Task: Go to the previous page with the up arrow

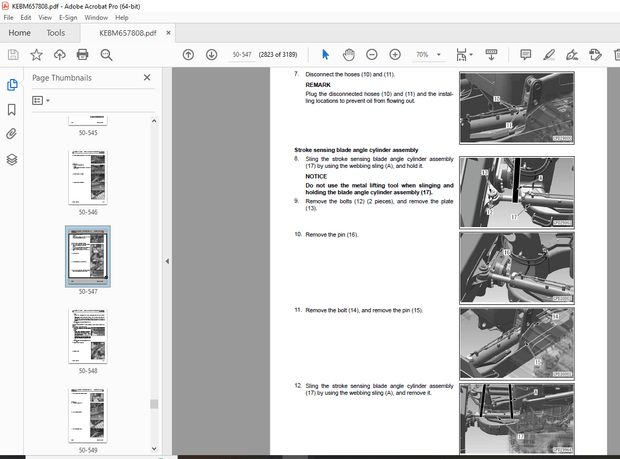Action: pyautogui.click(x=188, y=55)
